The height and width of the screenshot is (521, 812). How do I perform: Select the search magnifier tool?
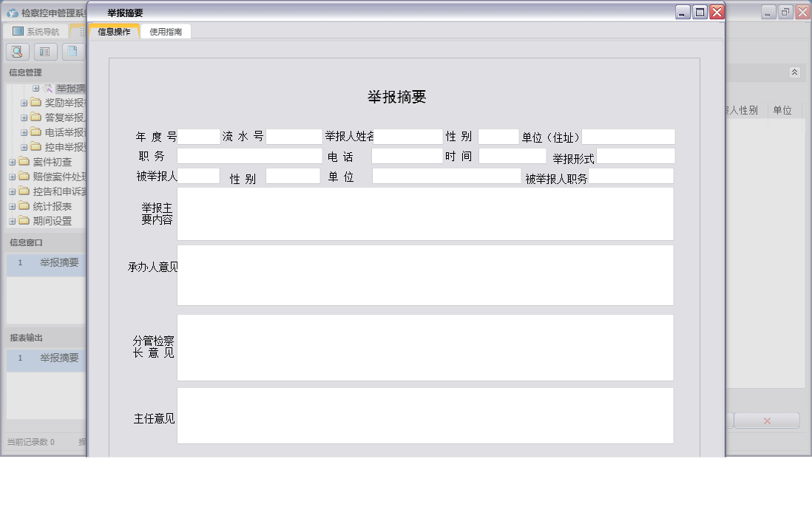[16, 51]
